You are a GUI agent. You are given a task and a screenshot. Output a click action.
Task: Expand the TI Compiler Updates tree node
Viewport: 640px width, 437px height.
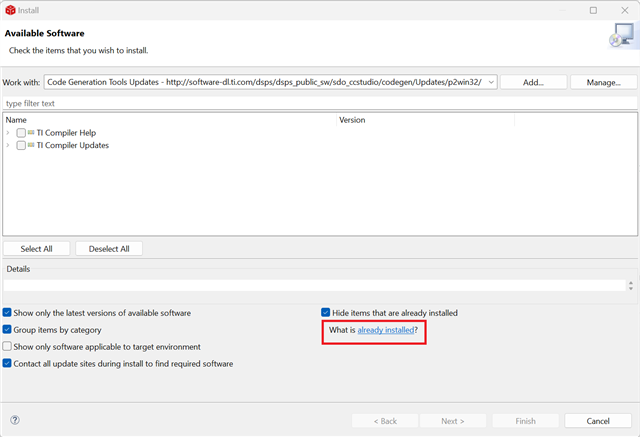(x=8, y=145)
